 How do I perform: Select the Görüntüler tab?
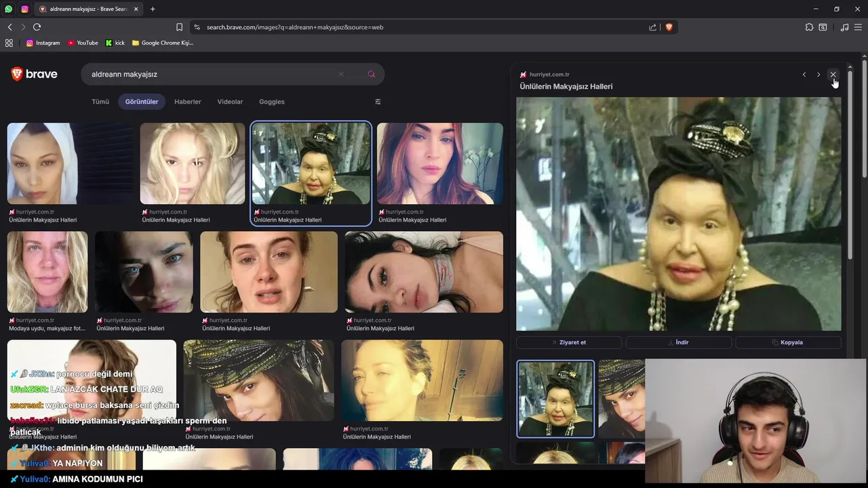(142, 102)
